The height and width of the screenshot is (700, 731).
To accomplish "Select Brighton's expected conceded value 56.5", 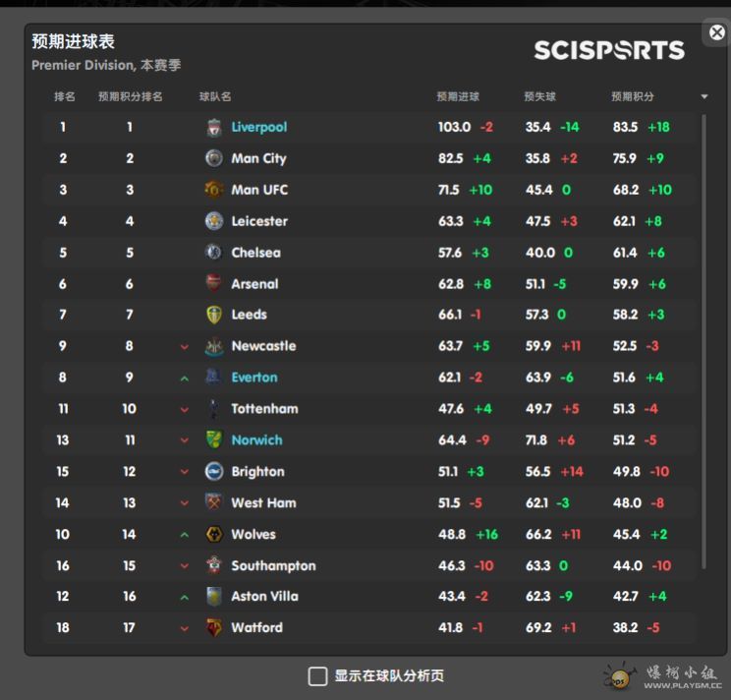I will 538,472.
